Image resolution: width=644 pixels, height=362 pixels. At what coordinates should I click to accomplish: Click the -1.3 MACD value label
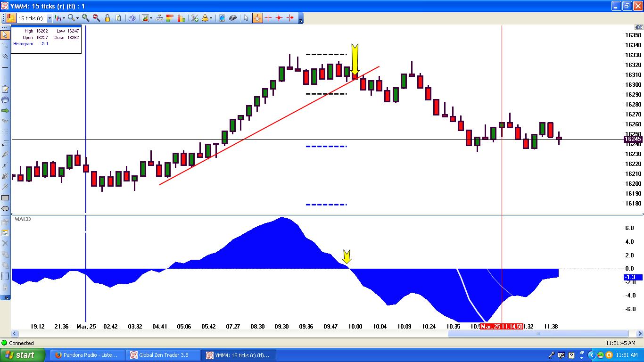pos(633,277)
